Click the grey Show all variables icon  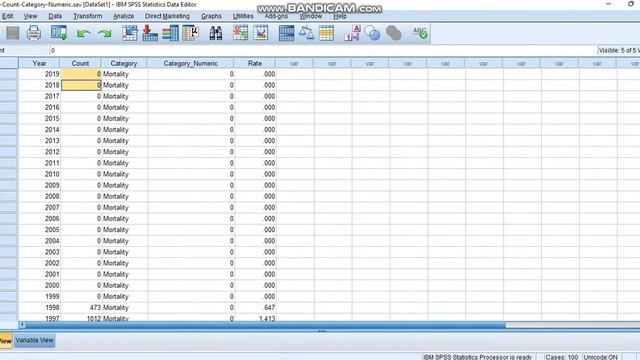393,33
